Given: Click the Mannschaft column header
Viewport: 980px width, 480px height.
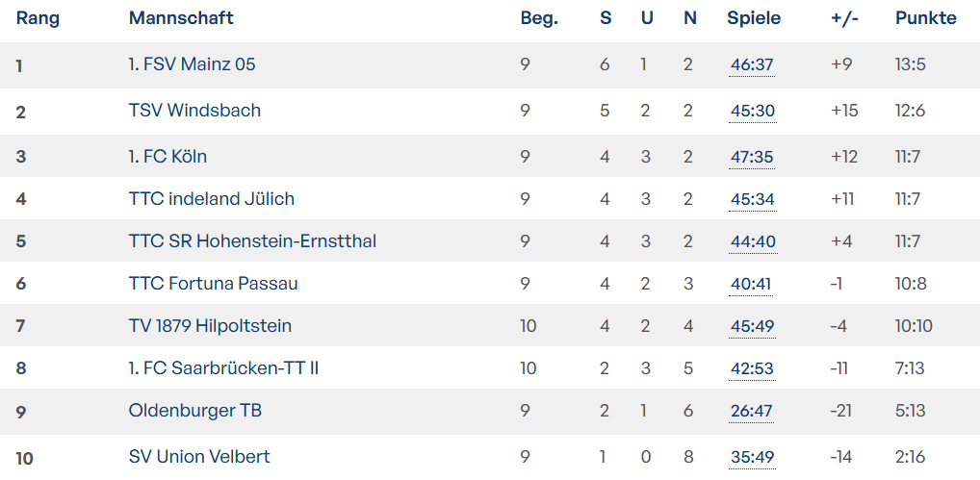Looking at the screenshot, I should (181, 18).
